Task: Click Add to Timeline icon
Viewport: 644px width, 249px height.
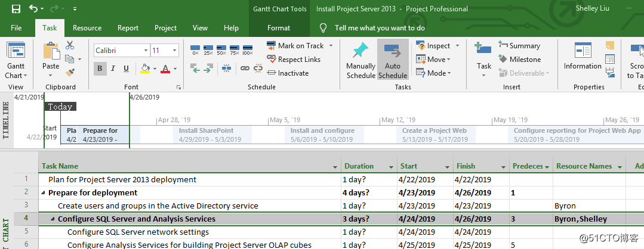Action: click(x=610, y=73)
